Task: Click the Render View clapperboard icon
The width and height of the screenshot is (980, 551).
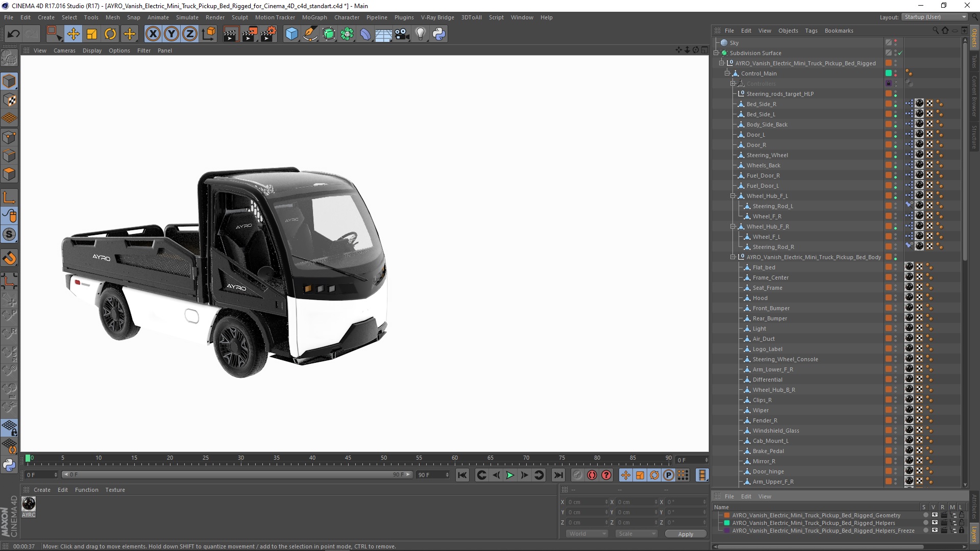Action: coord(231,34)
